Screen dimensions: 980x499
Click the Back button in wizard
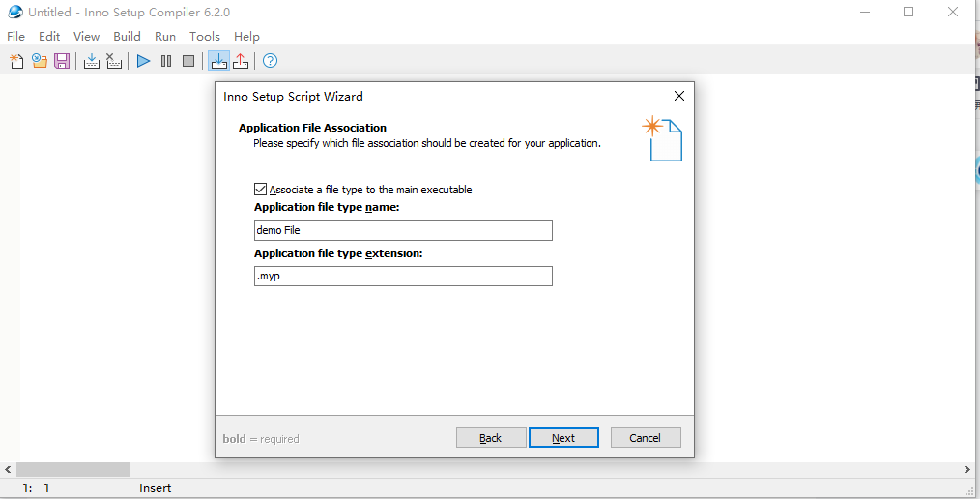(491, 438)
